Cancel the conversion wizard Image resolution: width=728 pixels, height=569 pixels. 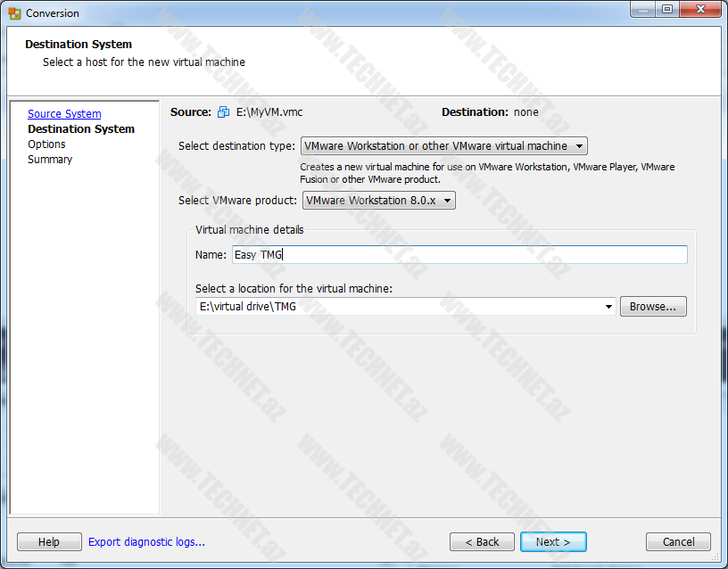678,542
